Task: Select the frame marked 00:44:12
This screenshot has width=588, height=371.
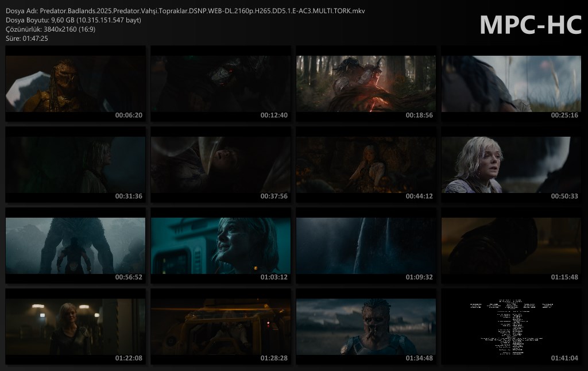Action: click(x=366, y=165)
